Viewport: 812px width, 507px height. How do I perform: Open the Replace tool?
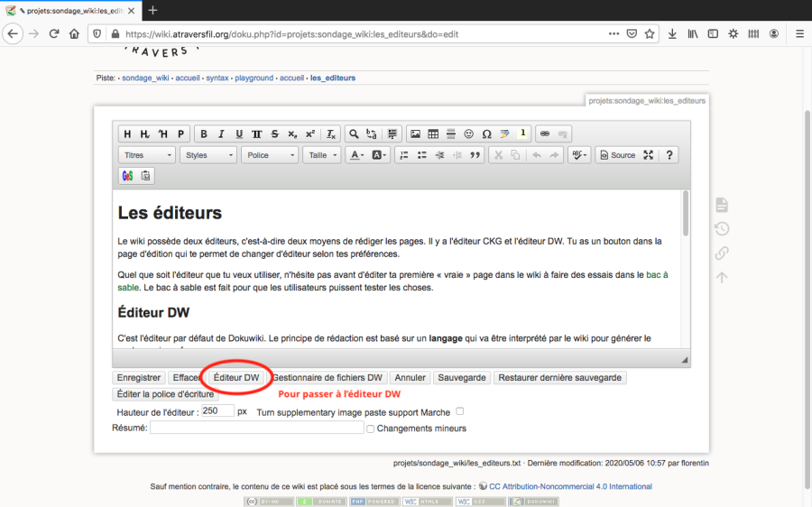pyautogui.click(x=372, y=134)
